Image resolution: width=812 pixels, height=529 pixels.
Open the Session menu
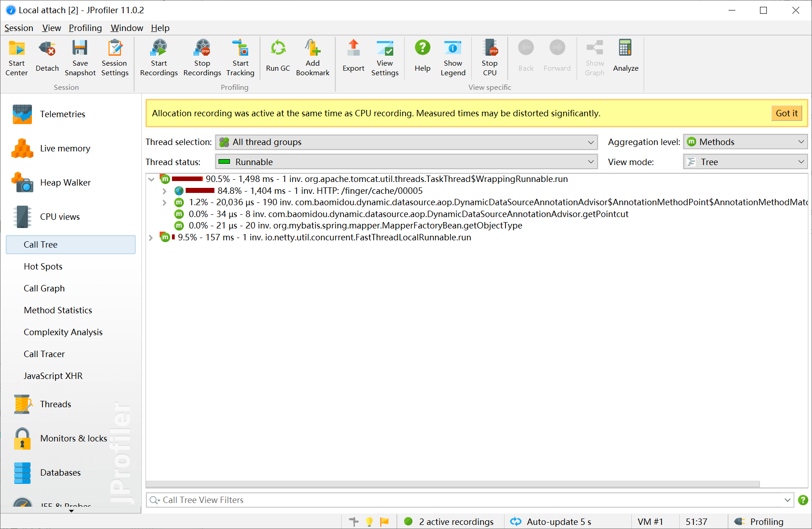click(x=19, y=28)
